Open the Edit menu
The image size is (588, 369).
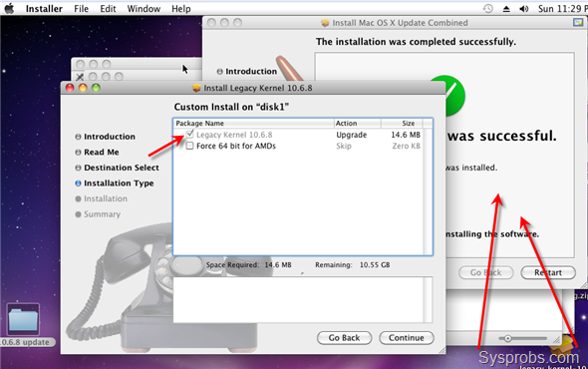click(108, 9)
